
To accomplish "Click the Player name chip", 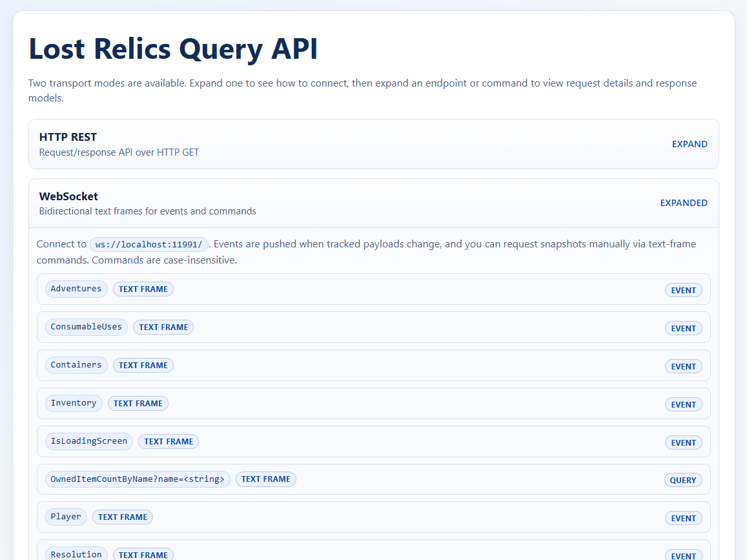I will pos(66,517).
